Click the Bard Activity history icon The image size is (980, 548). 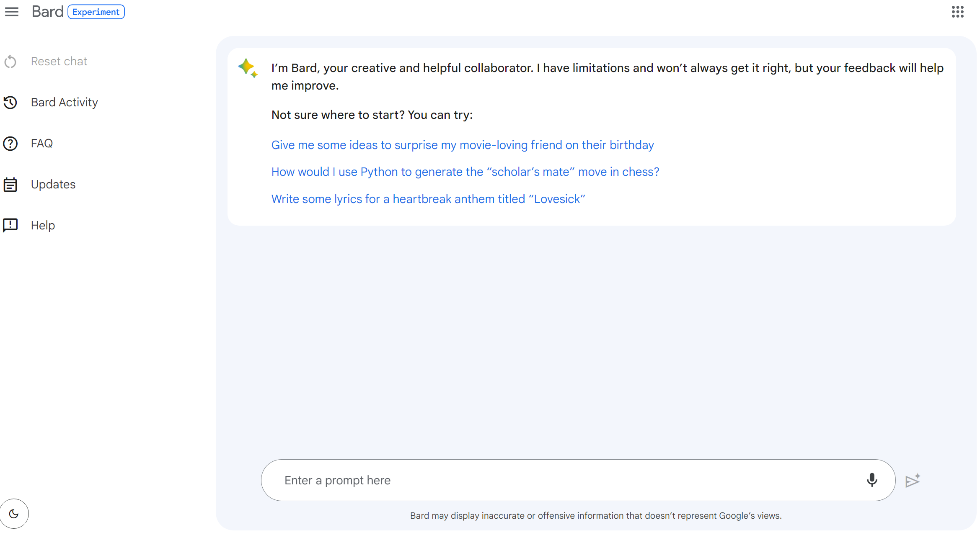(x=10, y=103)
